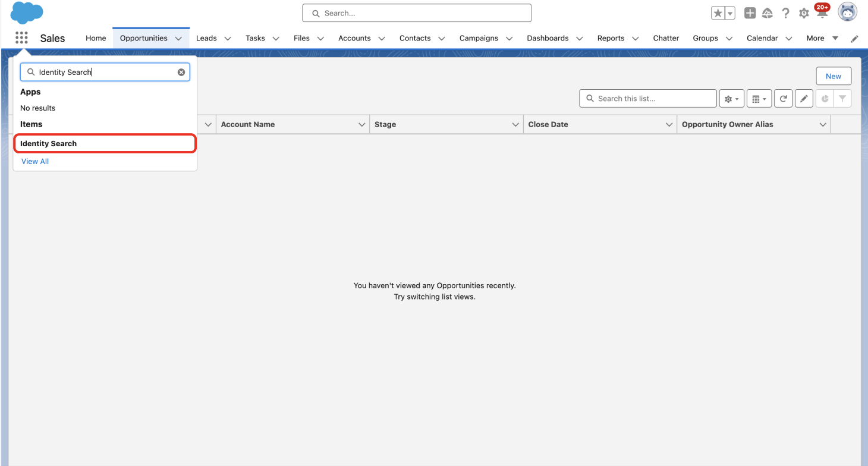
Task: Open the Leads tab
Action: click(206, 38)
